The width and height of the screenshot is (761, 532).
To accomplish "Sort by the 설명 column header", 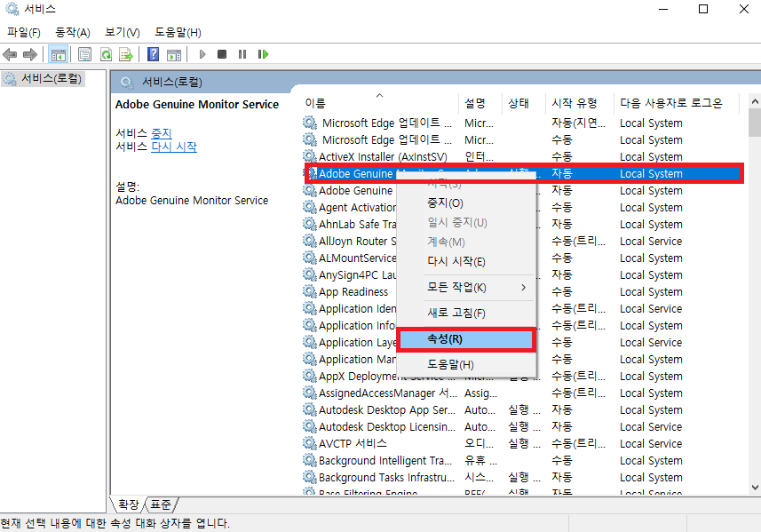I will pyautogui.click(x=480, y=103).
